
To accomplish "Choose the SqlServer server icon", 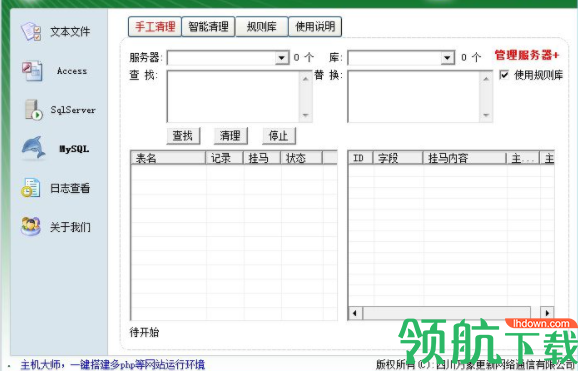I will pos(34,110).
